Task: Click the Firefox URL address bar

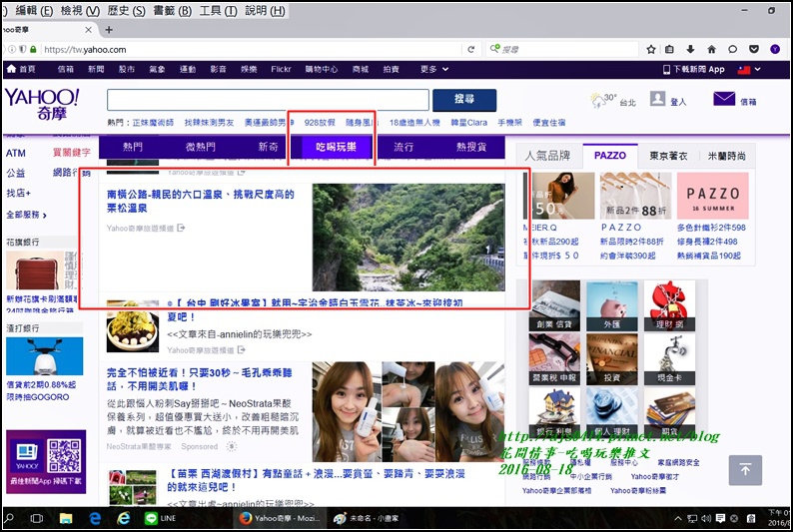Action: 251,49
